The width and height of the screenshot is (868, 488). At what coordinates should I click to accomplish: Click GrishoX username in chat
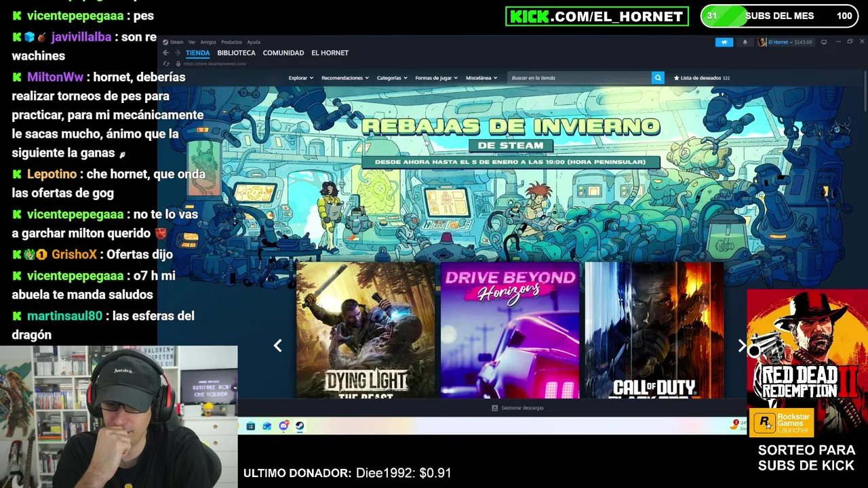click(x=75, y=254)
